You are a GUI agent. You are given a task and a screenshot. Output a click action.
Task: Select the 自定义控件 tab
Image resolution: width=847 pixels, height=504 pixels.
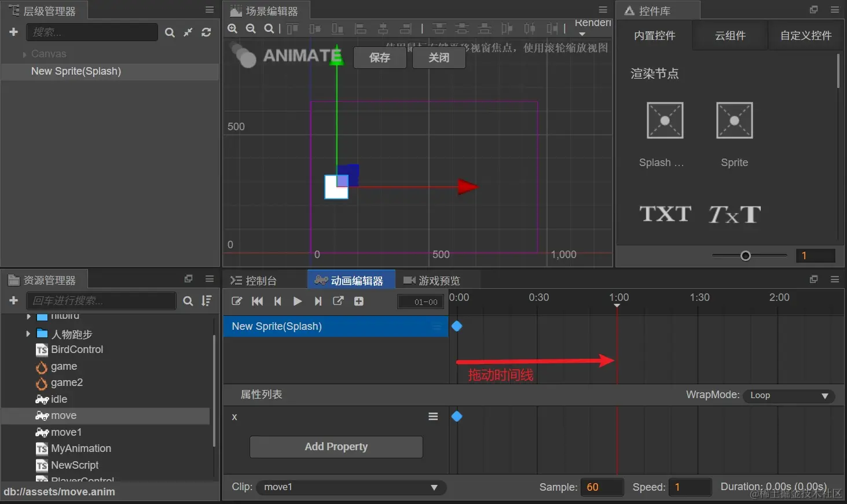(806, 36)
